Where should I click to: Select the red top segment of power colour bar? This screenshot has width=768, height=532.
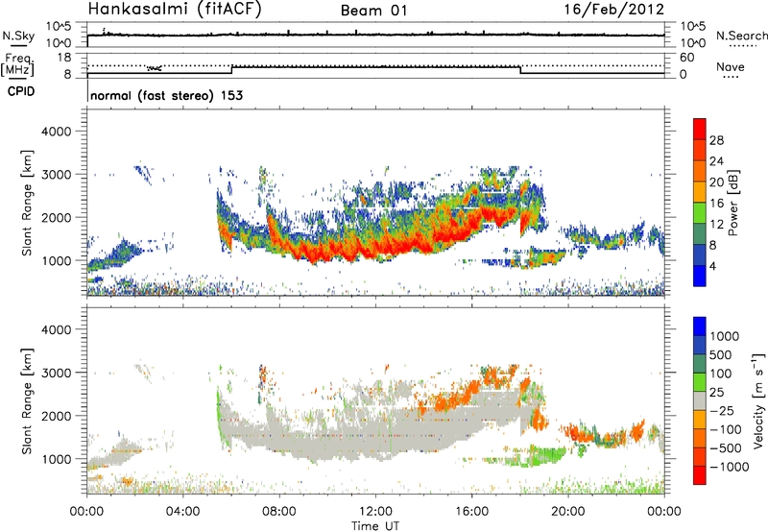coord(700,129)
